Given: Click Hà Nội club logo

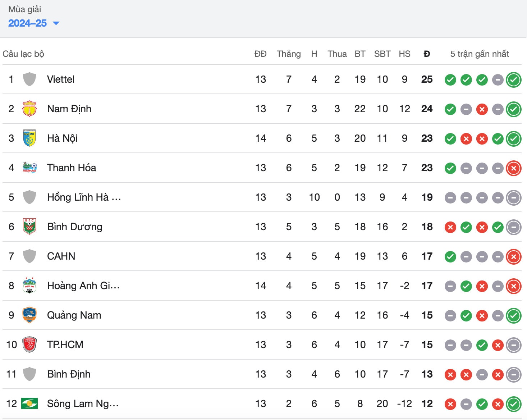Looking at the screenshot, I should [29, 138].
